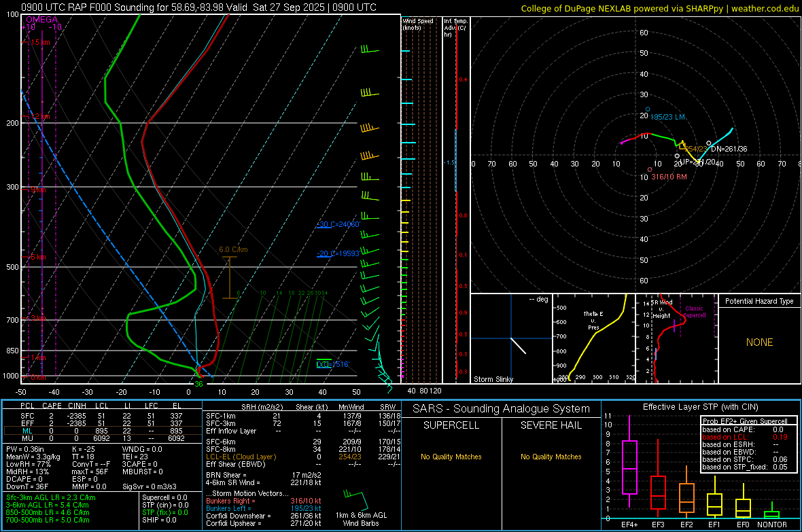
Task: Click the Wind Speed (knots) panel header
Action: tap(418, 24)
